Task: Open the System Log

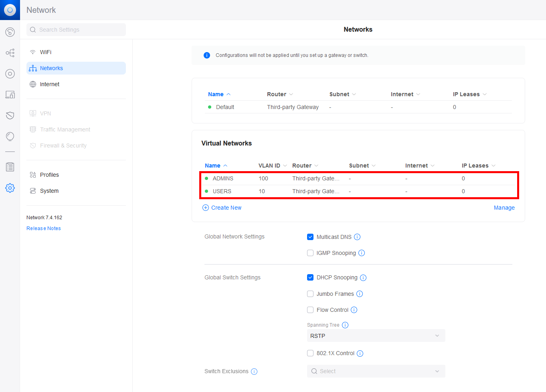Action: [x=10, y=167]
